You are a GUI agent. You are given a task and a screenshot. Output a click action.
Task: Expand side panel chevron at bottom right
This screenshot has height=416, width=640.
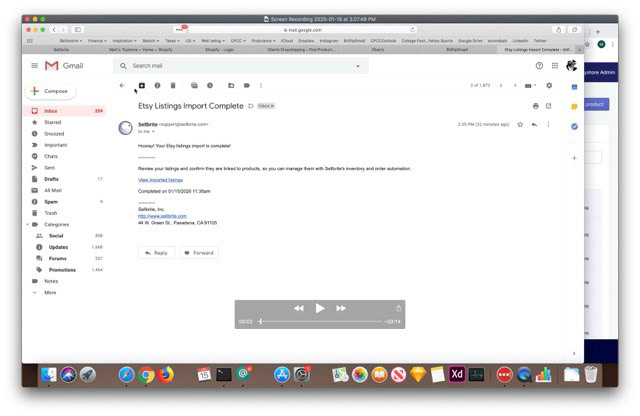point(574,354)
